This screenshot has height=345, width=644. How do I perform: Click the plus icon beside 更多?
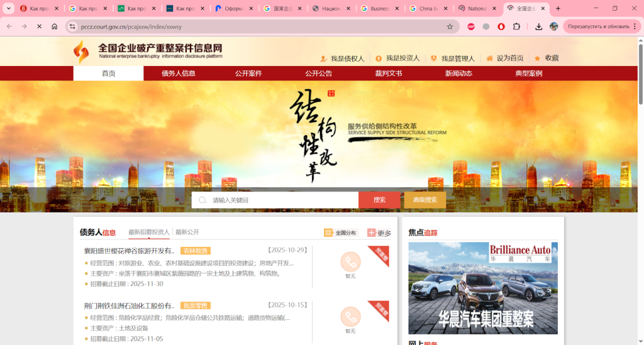click(371, 233)
